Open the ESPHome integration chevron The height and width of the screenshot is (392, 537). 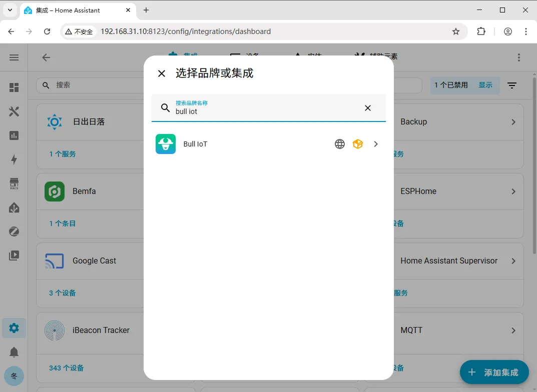(513, 191)
